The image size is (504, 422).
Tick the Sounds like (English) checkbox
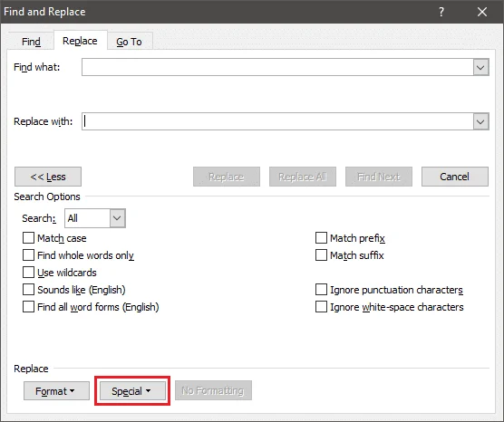tap(28, 290)
